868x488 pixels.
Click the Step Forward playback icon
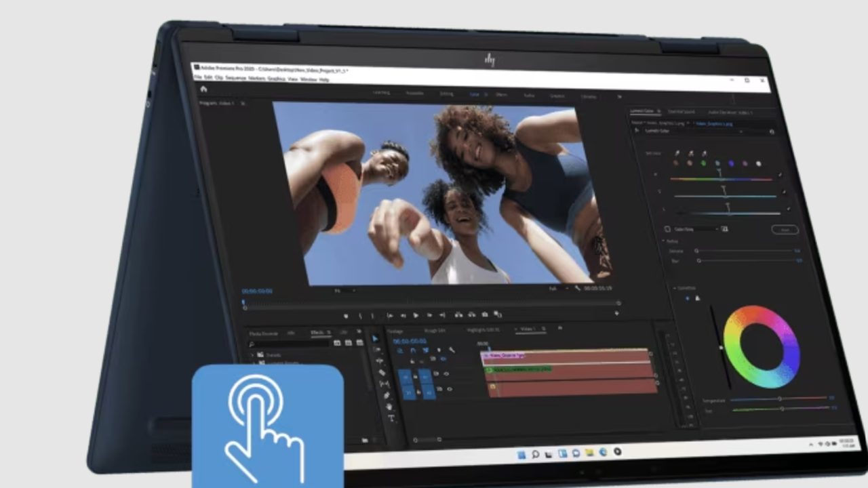click(x=430, y=315)
